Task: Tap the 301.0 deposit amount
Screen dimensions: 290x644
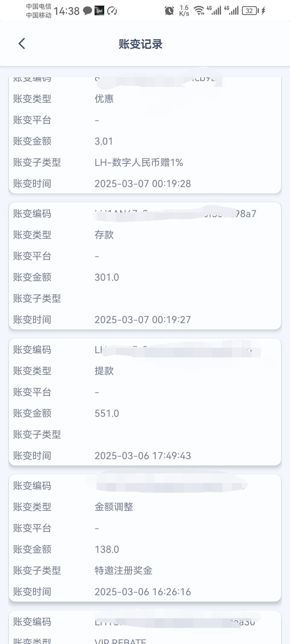Action: click(x=107, y=277)
